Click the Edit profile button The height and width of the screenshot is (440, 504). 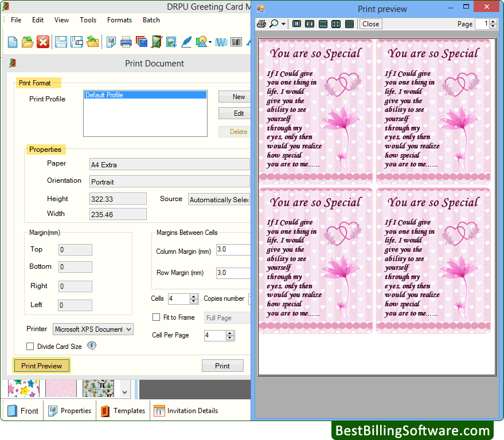(x=235, y=113)
